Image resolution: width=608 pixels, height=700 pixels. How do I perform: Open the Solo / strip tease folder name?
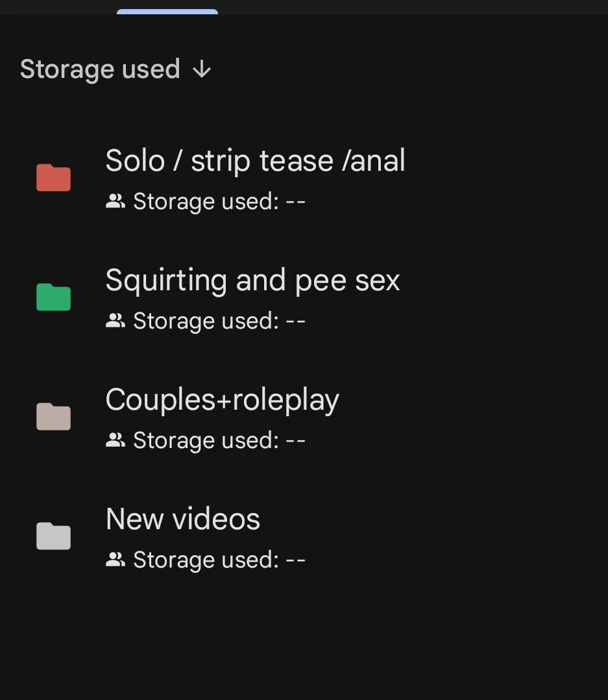[x=255, y=161]
